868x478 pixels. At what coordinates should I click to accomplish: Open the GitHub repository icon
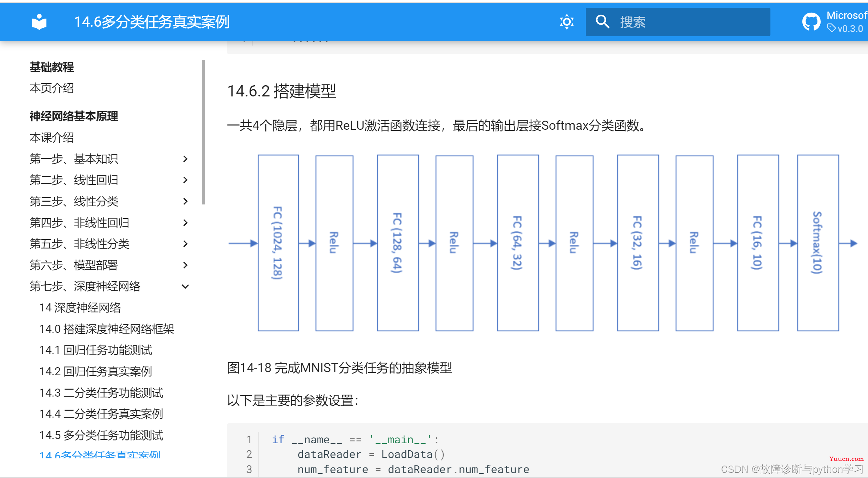[811, 22]
